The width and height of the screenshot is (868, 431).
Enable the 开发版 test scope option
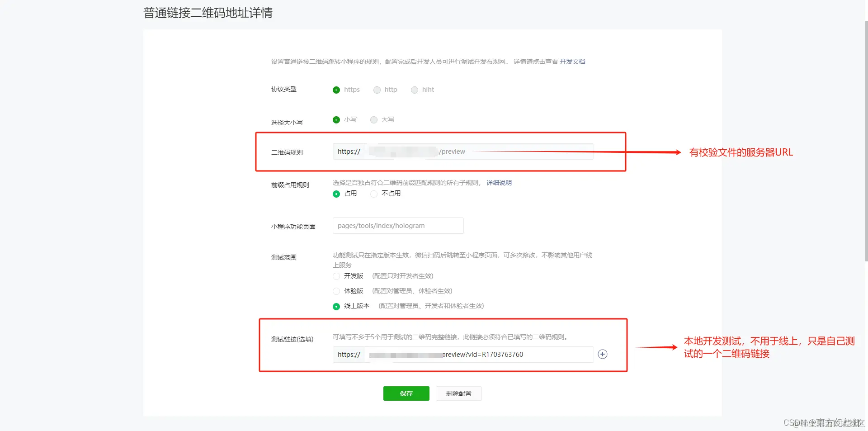coord(336,276)
